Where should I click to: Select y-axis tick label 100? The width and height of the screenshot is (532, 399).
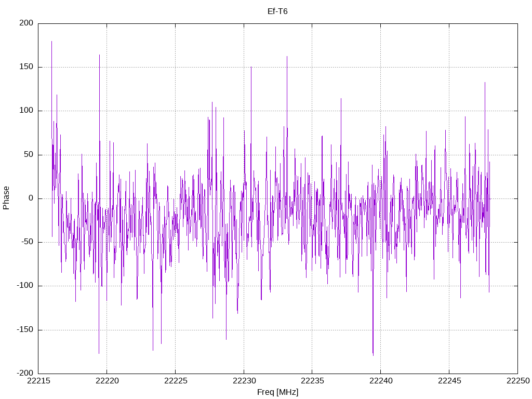26,111
